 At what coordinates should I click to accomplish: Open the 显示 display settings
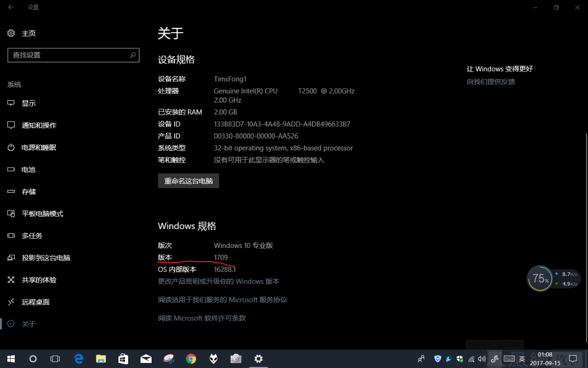coord(29,103)
